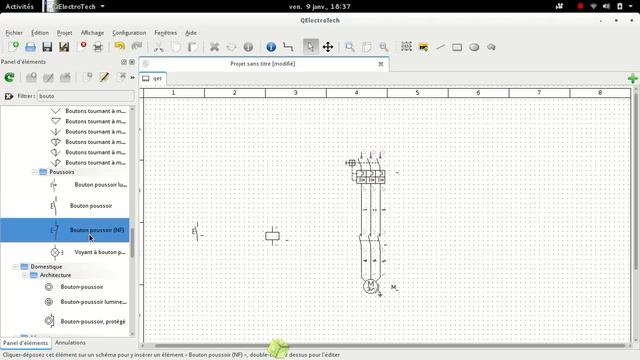Screen dimensions: 640x360
Task: Switch to the Panel d'éléments tab
Action: [x=25, y=343]
